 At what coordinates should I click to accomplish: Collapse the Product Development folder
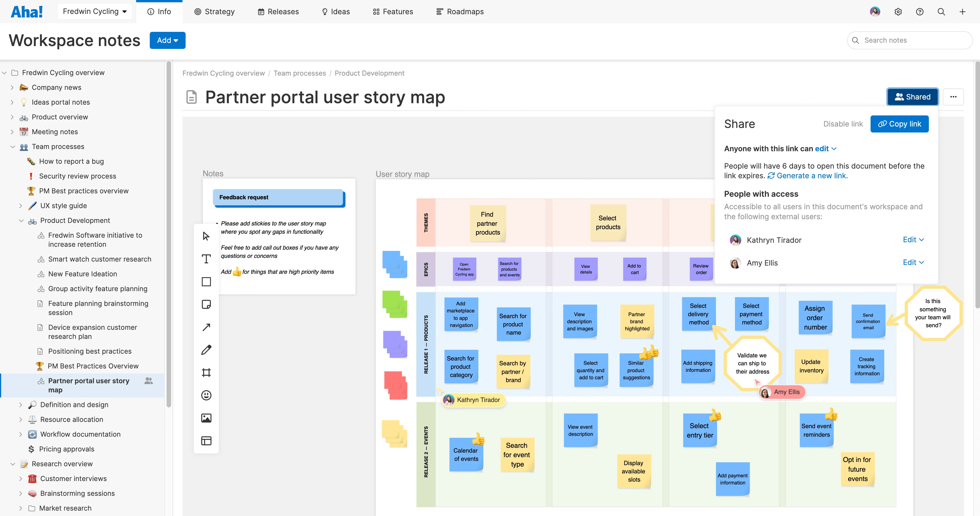(21, 221)
